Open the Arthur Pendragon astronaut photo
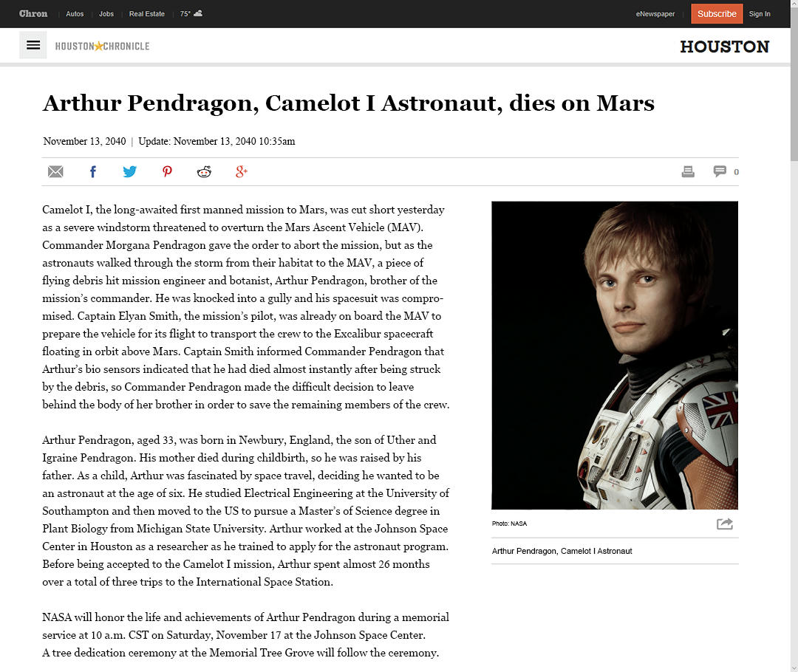 pos(614,355)
